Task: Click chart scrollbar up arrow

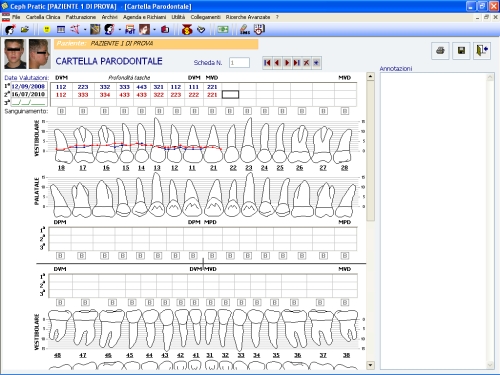Action: pyautogui.click(x=370, y=77)
